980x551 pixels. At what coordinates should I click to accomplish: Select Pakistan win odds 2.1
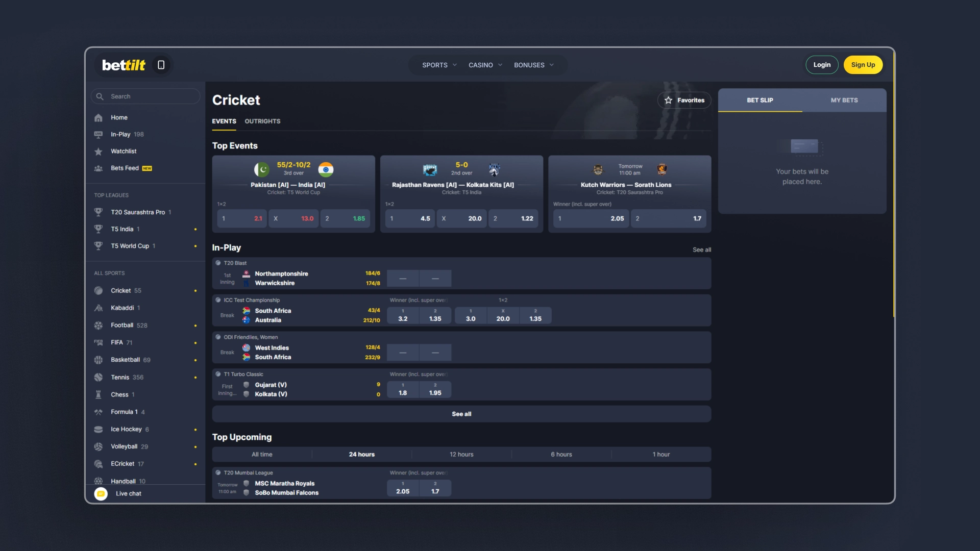242,219
